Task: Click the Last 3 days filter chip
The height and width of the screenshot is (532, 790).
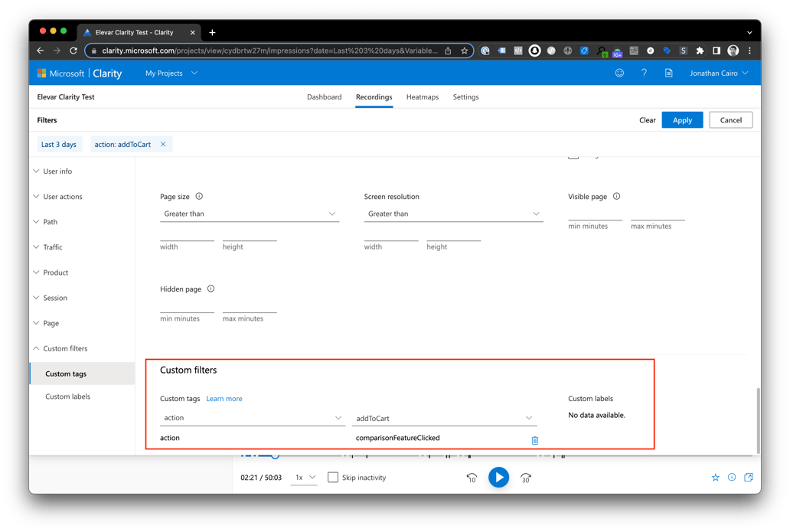Action: coord(58,144)
